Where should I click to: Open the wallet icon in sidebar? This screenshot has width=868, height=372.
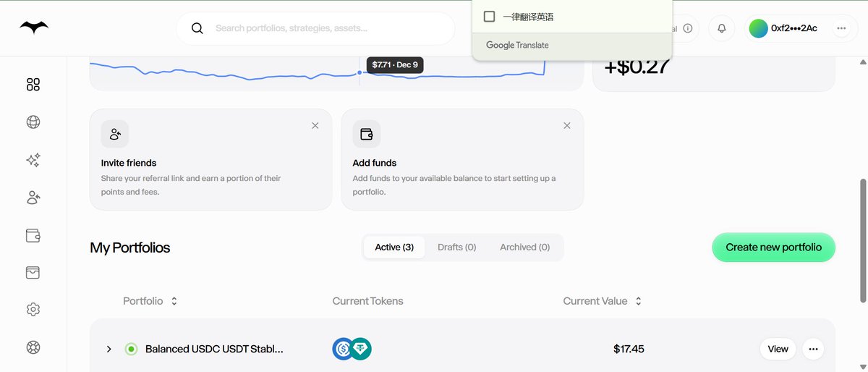tap(33, 235)
